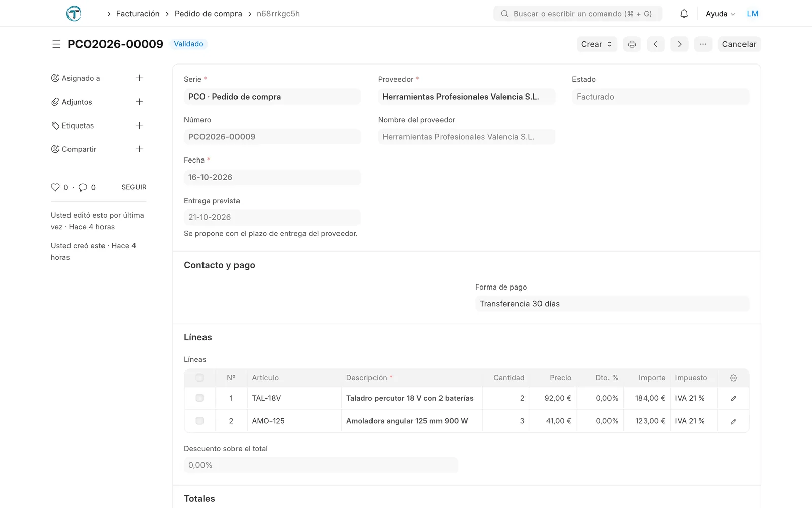Click the n68rrkgc5h breadcrumb
Screen dimensions: 812x508
coord(278,14)
